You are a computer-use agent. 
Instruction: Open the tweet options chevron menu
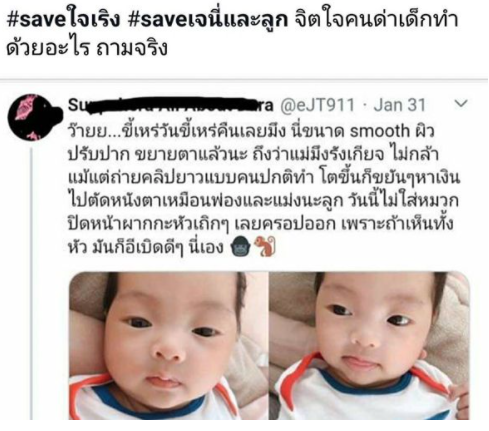coord(461,104)
